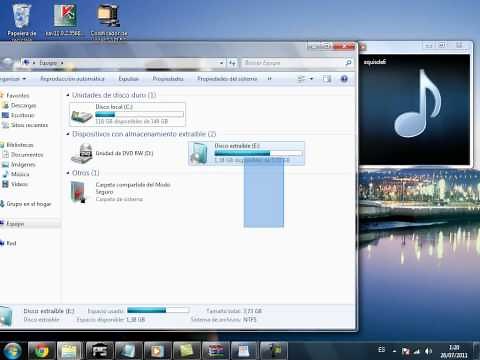The width and height of the screenshot is (480, 360).
Task: Click Propiedades in the Explorer toolbar
Action: 168,79
